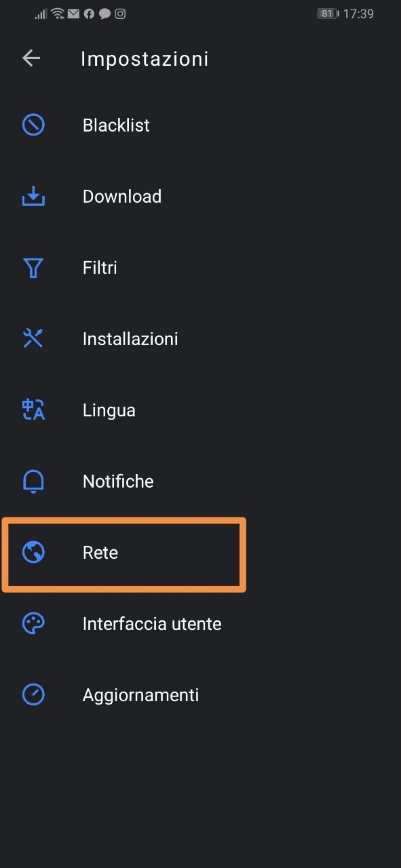Tap the back arrow in the header
Image resolution: width=401 pixels, height=868 pixels.
pyautogui.click(x=31, y=58)
